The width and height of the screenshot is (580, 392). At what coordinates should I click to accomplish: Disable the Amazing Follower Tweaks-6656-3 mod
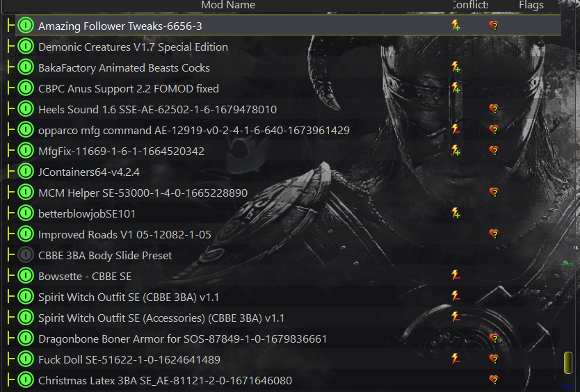[26, 26]
